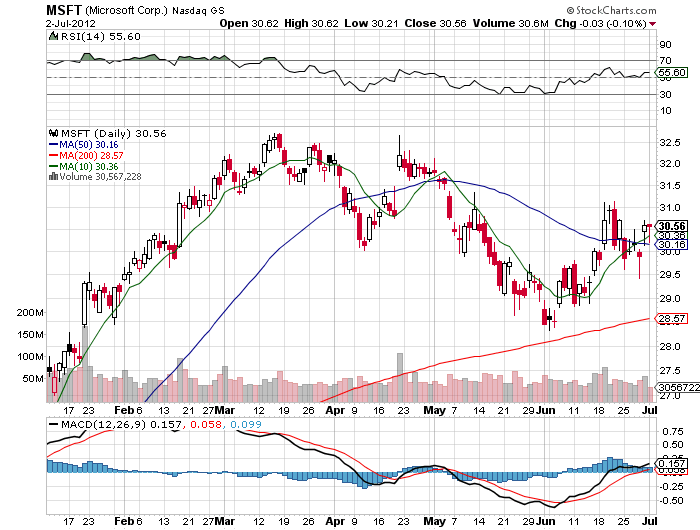This screenshot has width=700, height=530.
Task: Click the blue MA(50) legend line
Action: click(x=53, y=145)
